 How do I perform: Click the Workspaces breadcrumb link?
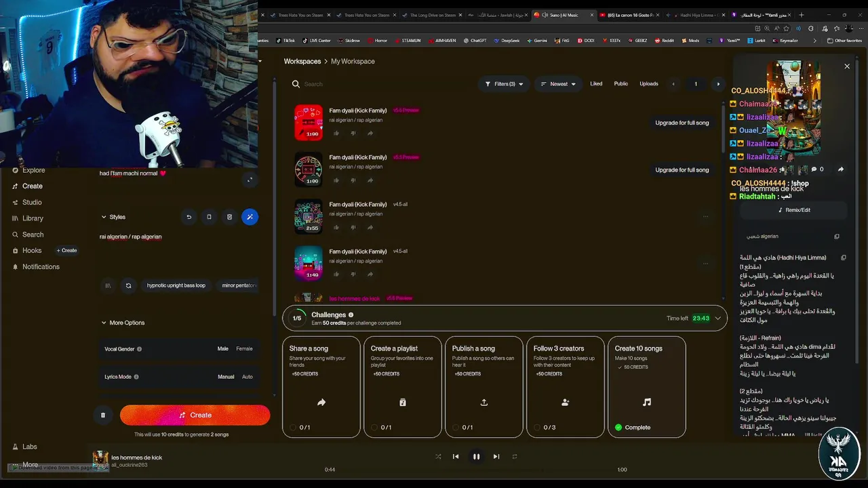(x=302, y=61)
